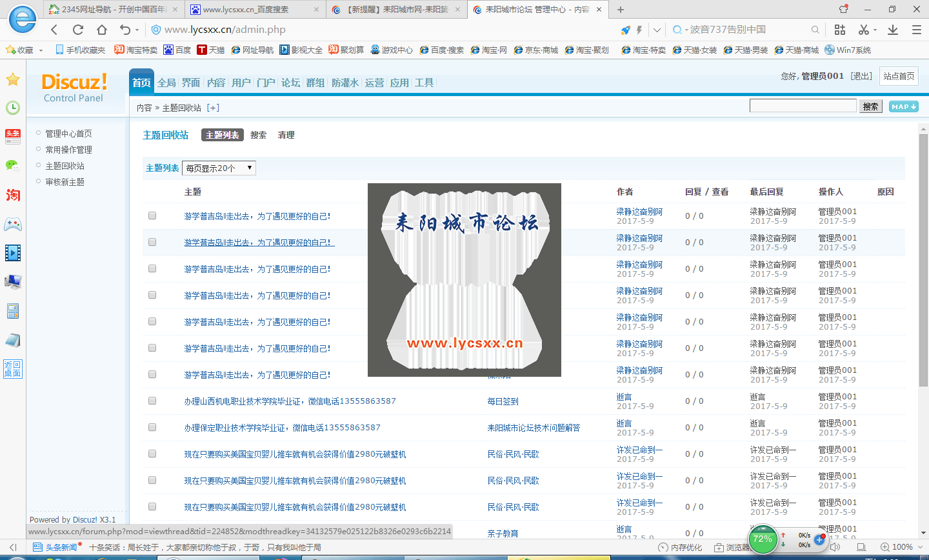Screen dimensions: 929x560
Task: Switch to the 全局 admin tab
Action: tap(166, 83)
